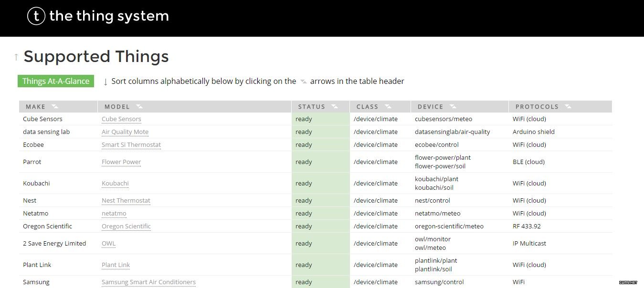Image resolution: width=644 pixels, height=288 pixels.
Task: Open the Smart Si Thermostat link
Action: (x=131, y=145)
